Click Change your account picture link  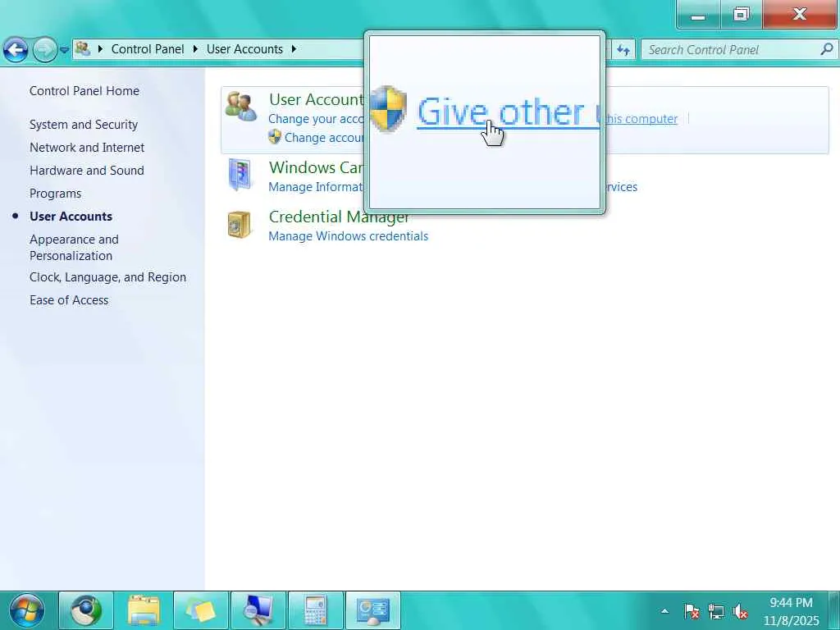[x=316, y=119]
